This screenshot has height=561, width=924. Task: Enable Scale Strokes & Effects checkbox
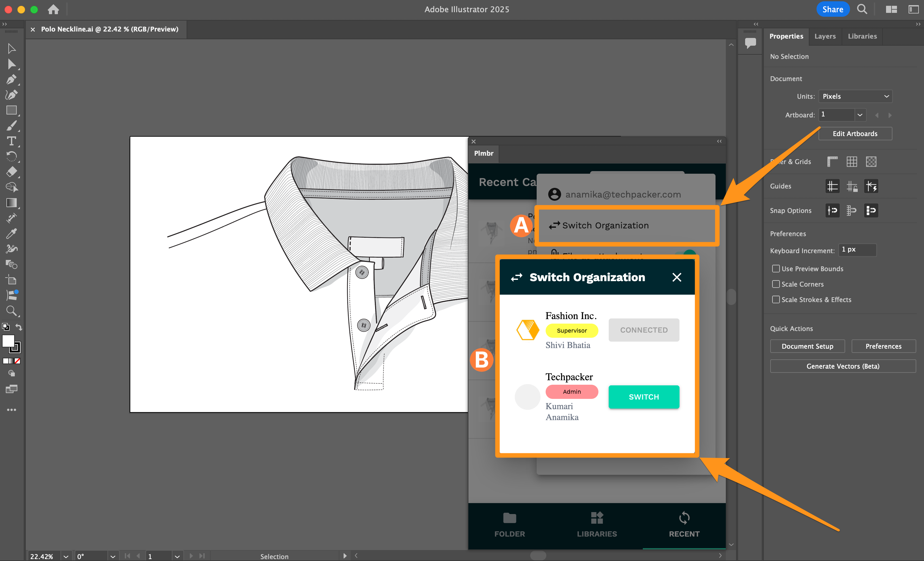click(776, 299)
